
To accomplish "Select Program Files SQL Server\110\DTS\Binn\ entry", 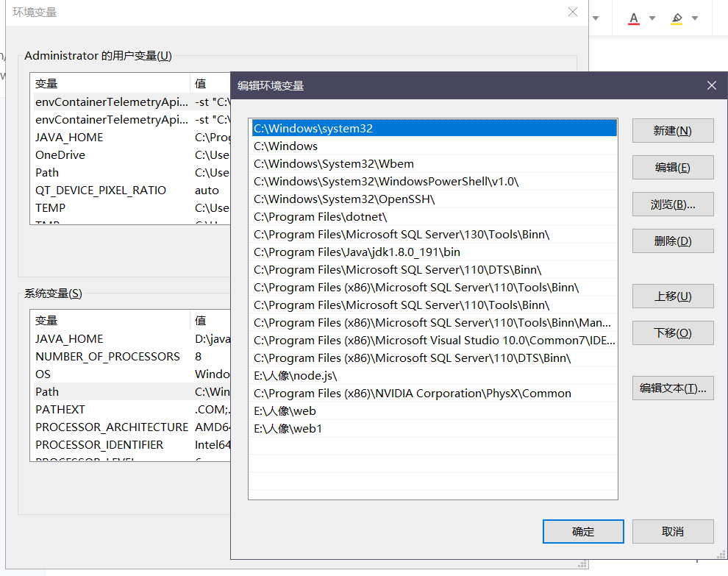I will (x=434, y=269).
